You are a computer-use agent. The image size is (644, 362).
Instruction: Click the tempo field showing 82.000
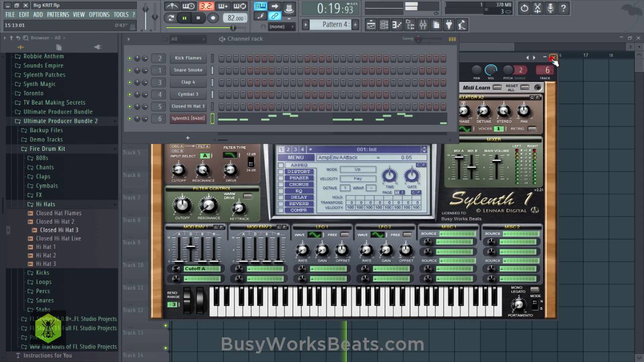(235, 18)
